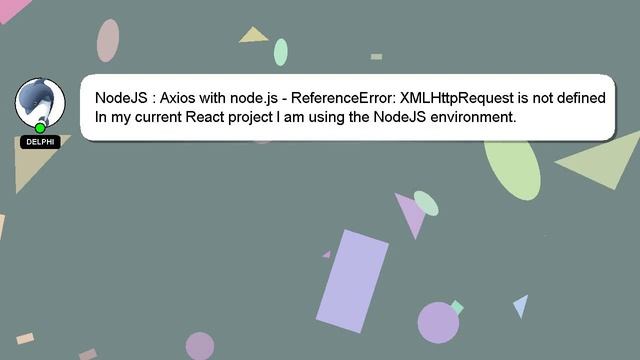
Task: Click the mint green oval beside yellow triangle
Action: (280, 52)
